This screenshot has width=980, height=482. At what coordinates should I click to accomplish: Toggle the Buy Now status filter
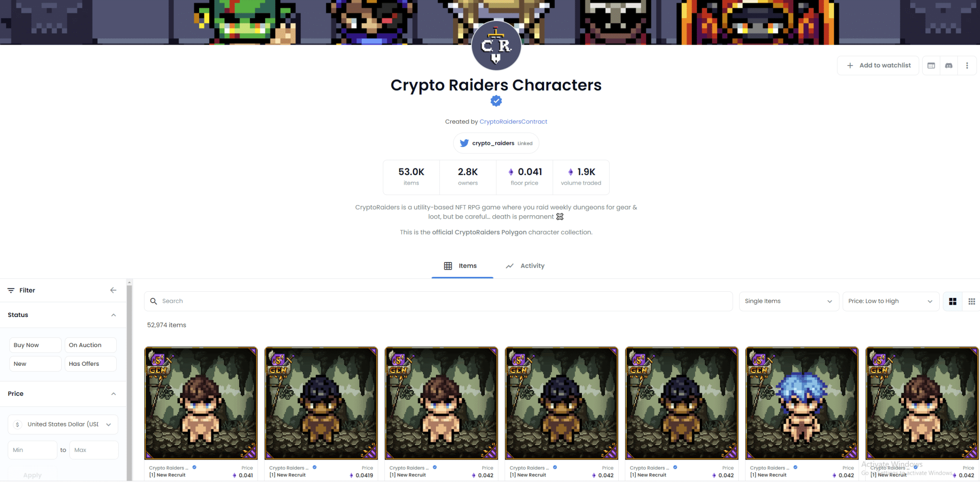35,345
